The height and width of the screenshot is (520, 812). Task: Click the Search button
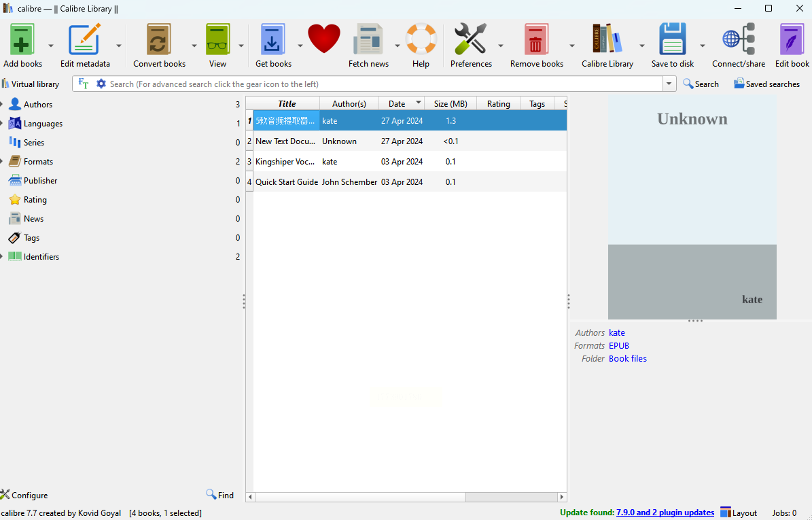click(701, 84)
